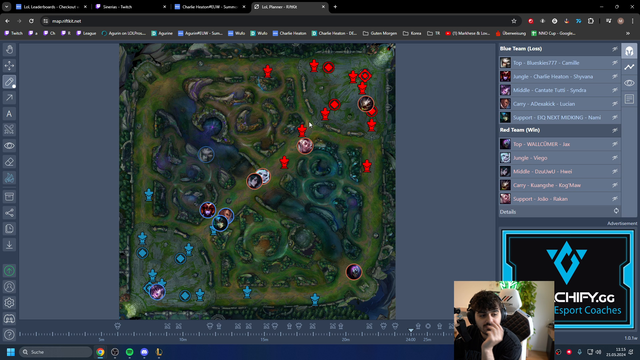Image resolution: width=640 pixels, height=360 pixels.
Task: Click the download arrow icon
Action: click(x=9, y=245)
